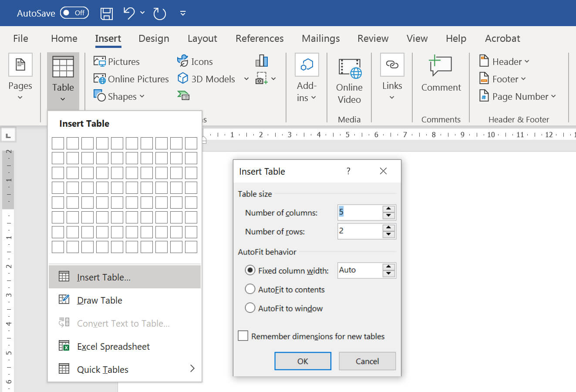Decrease number of columns with down arrow
Viewport: 576px width, 392px height.
[x=389, y=216]
